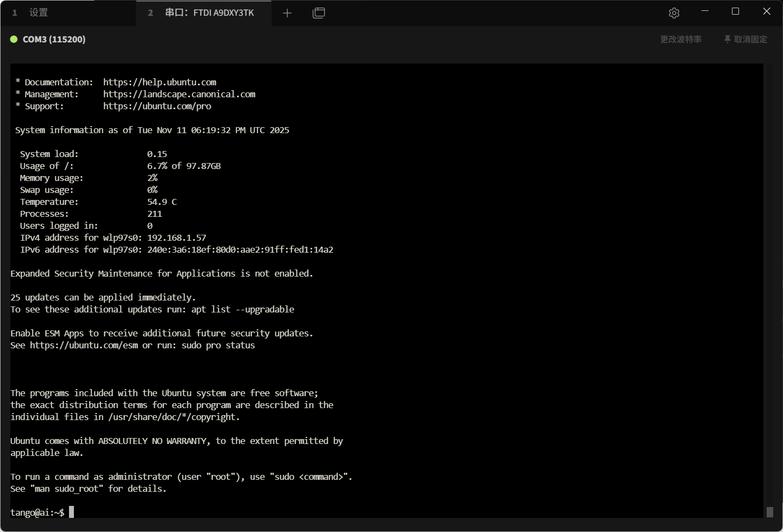
Task: Click the COM3 (115200) port label
Action: coord(54,39)
